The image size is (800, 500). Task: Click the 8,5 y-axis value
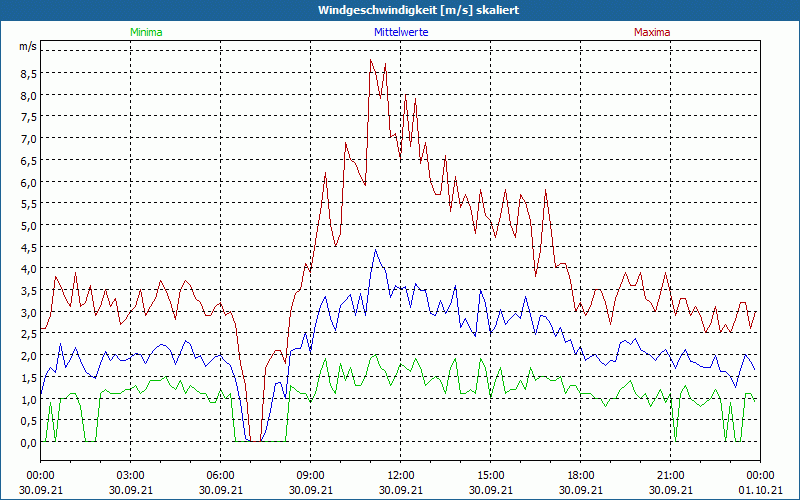28,74
